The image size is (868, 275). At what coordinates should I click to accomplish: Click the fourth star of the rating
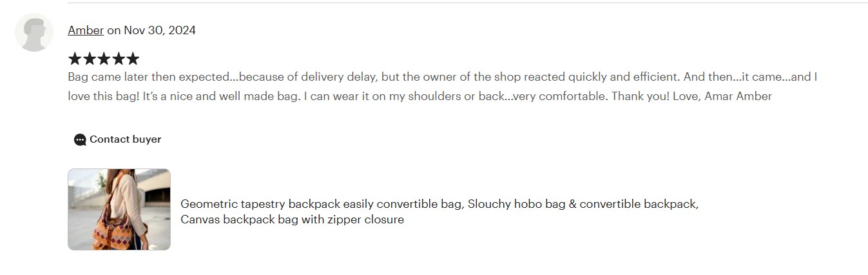click(x=118, y=59)
